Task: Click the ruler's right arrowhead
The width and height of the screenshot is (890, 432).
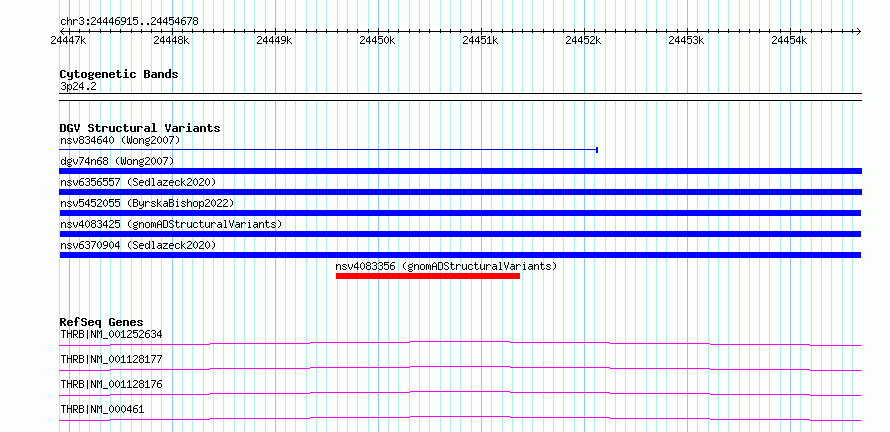Action: pyautogui.click(x=858, y=31)
